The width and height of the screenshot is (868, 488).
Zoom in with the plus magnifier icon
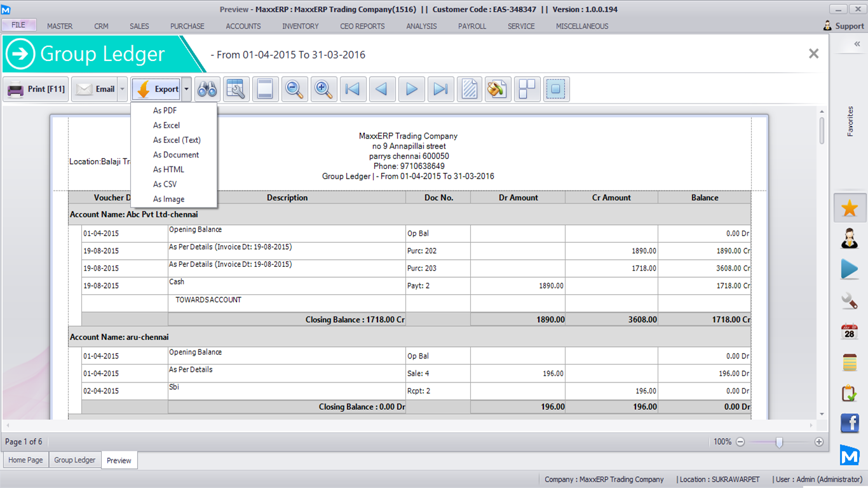pyautogui.click(x=323, y=90)
